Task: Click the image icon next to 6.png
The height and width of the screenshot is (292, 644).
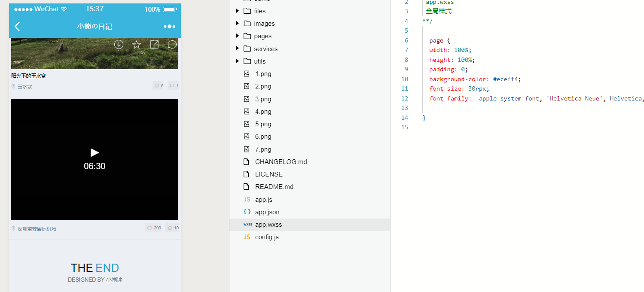Action: coord(247,137)
